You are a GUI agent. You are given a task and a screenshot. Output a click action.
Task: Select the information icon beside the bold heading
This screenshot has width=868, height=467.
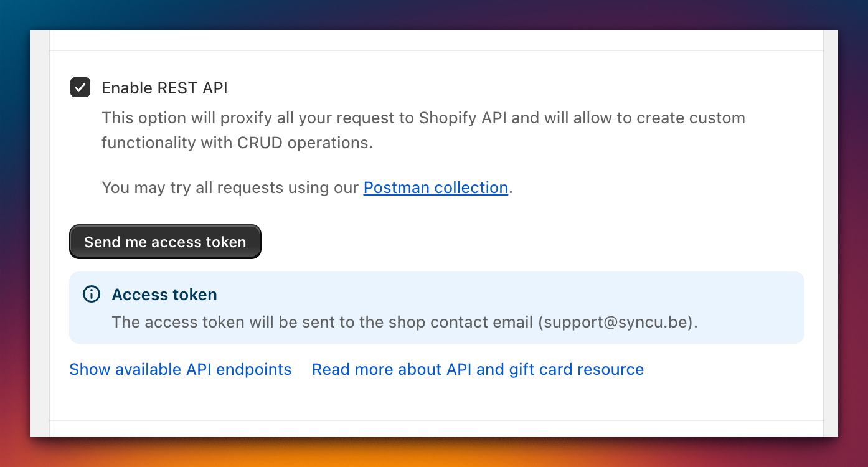(91, 293)
